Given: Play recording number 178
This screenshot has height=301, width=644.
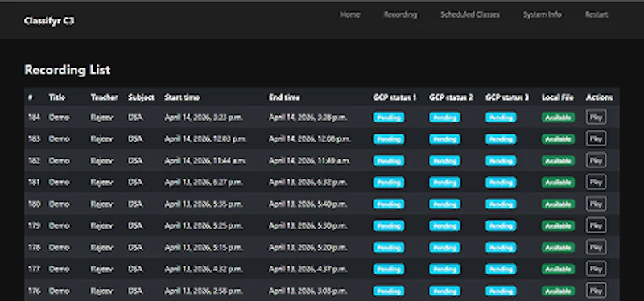Looking at the screenshot, I should coord(596,247).
